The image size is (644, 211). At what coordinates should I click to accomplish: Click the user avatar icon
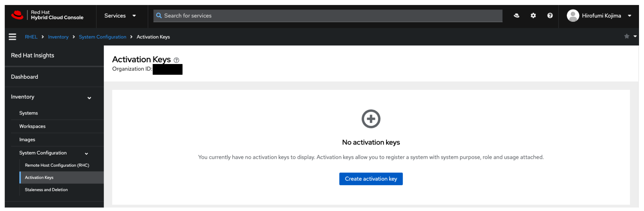(573, 16)
